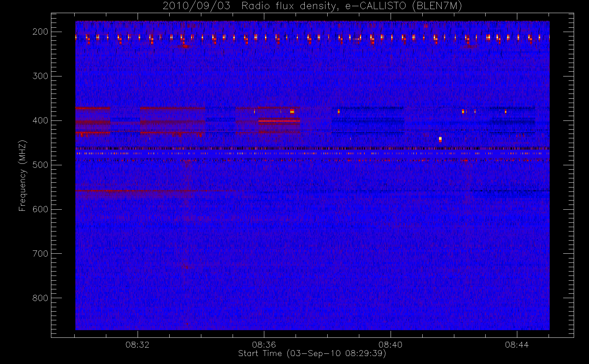Click the 800 frequency axis label
Image resolution: width=589 pixels, height=364 pixels.
coord(40,298)
